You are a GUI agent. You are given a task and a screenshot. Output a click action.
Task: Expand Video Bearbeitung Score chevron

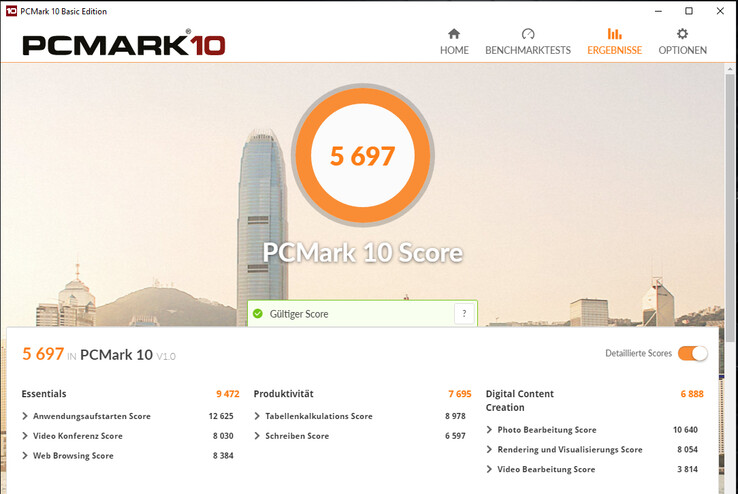point(489,469)
